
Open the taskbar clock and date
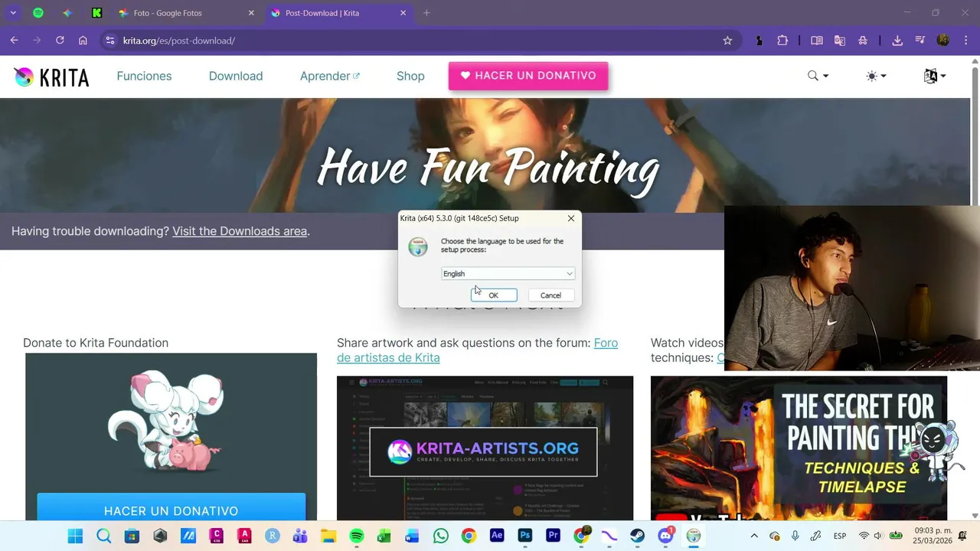(933, 536)
